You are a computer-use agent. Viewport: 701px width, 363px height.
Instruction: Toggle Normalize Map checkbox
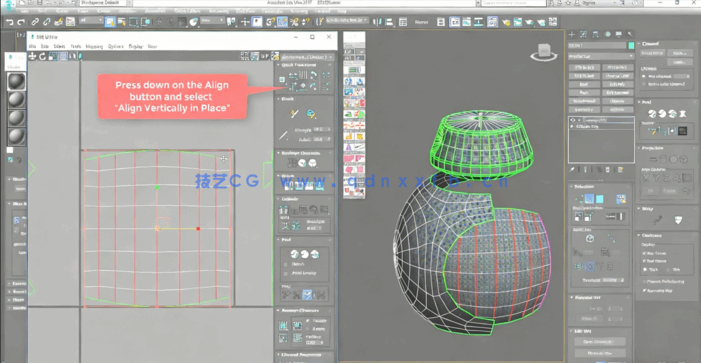(x=644, y=291)
